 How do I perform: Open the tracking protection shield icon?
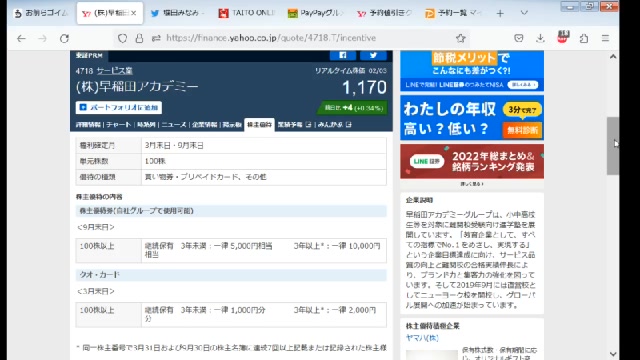[122, 38]
